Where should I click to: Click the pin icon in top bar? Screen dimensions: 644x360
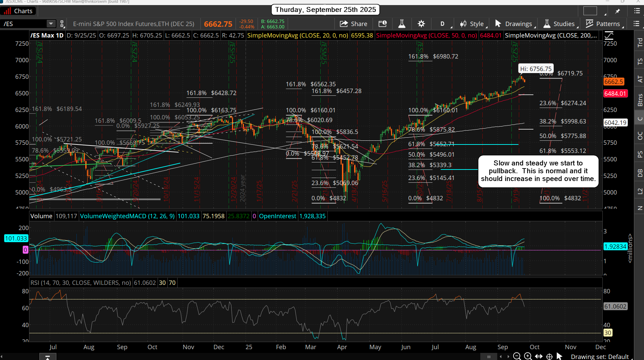[618, 11]
